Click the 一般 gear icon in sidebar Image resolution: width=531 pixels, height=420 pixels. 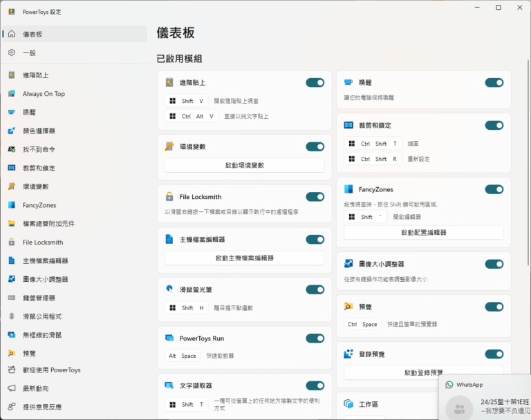click(x=12, y=52)
